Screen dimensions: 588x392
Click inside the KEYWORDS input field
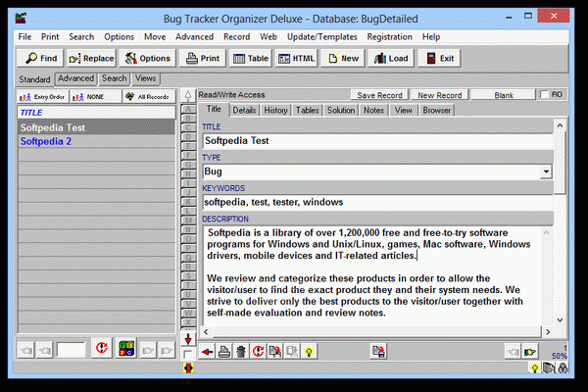[377, 202]
